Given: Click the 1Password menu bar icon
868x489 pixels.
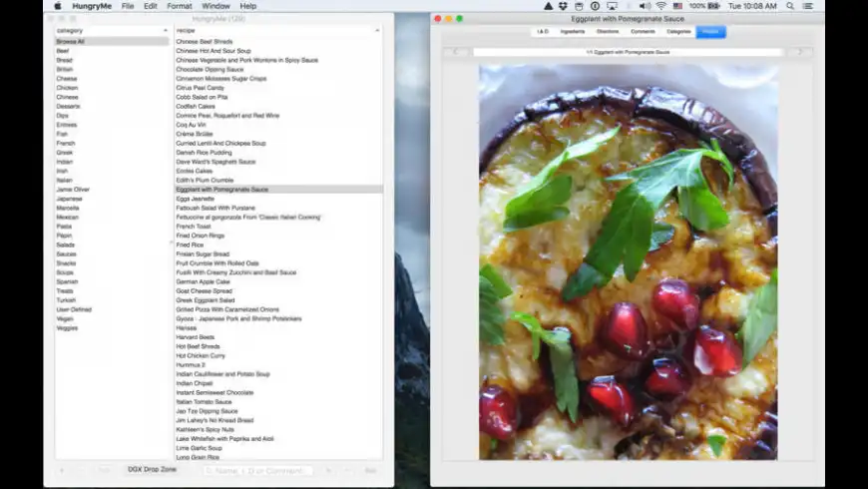Looking at the screenshot, I should 595,6.
